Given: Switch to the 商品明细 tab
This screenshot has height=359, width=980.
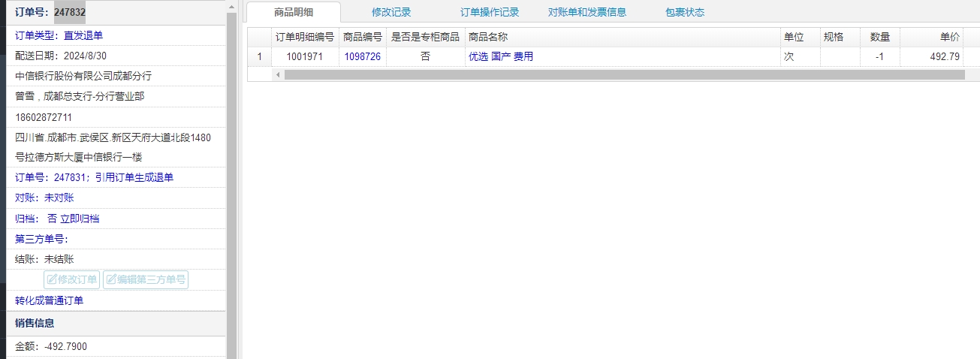Looking at the screenshot, I should click(294, 12).
